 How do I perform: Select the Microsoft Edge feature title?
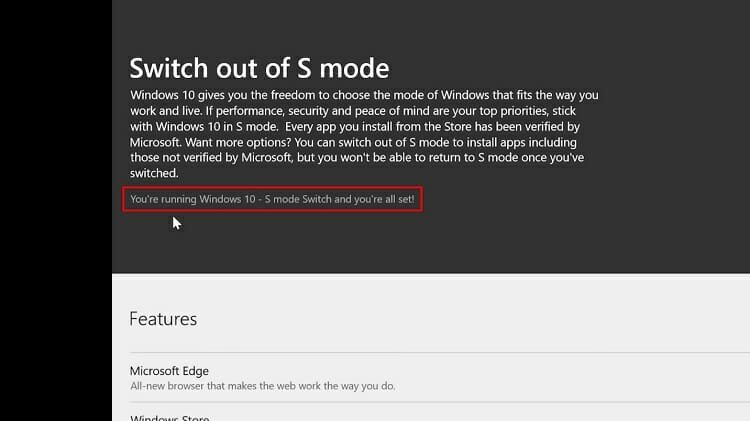[x=169, y=371]
